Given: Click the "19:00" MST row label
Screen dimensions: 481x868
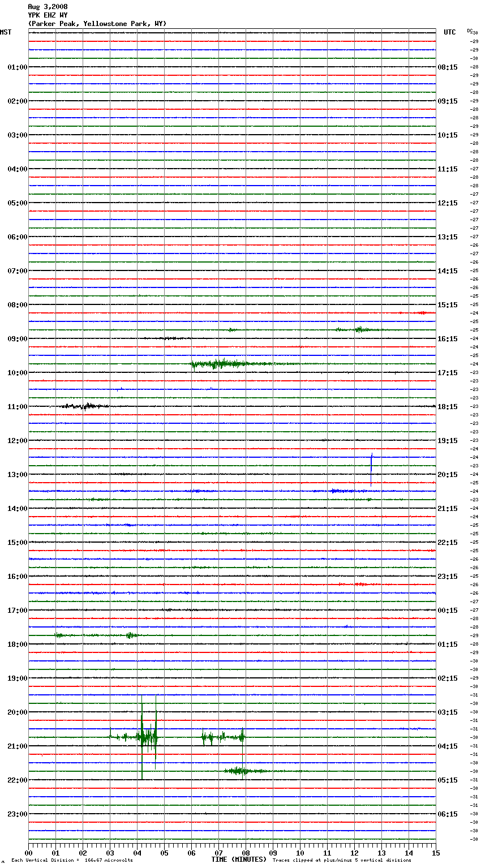Looking at the screenshot, I should click(18, 678).
